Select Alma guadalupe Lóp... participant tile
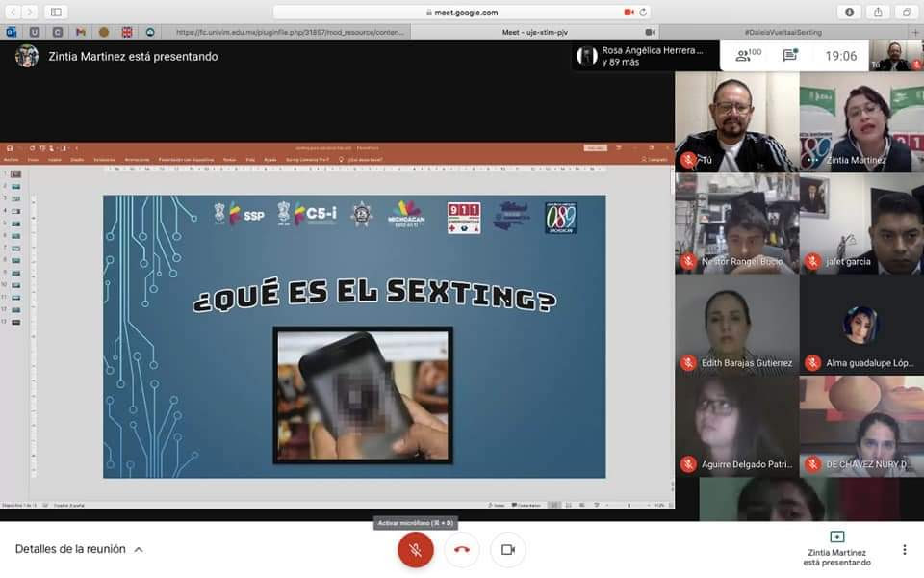 [x=861, y=325]
